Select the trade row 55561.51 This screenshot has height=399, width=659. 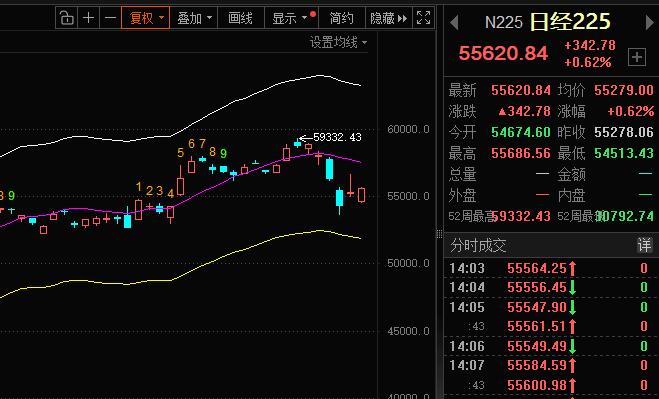click(x=551, y=326)
